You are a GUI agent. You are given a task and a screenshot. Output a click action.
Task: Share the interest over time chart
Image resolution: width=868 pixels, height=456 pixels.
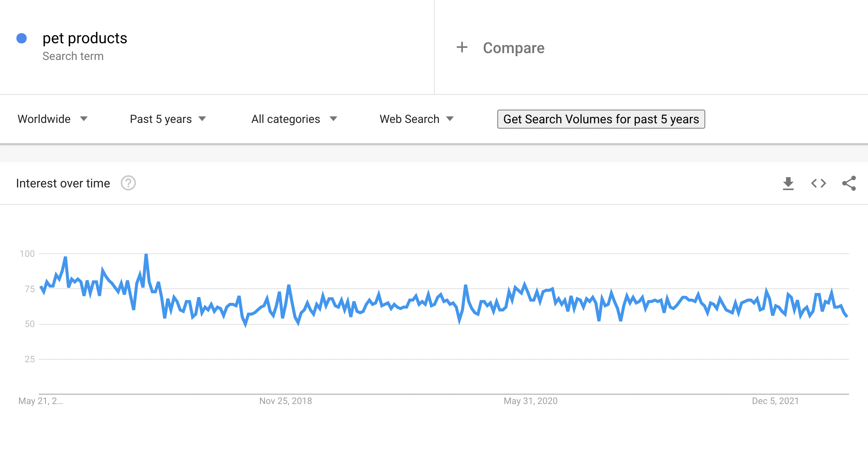coord(849,184)
